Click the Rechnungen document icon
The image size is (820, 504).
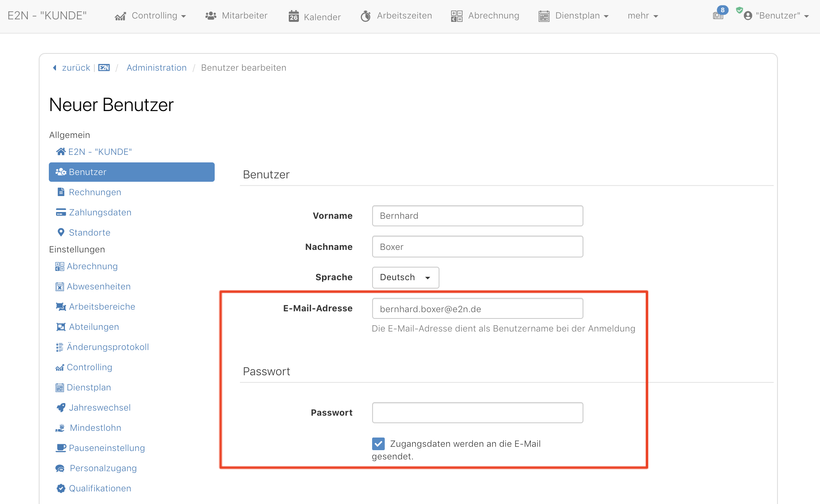coord(61,192)
